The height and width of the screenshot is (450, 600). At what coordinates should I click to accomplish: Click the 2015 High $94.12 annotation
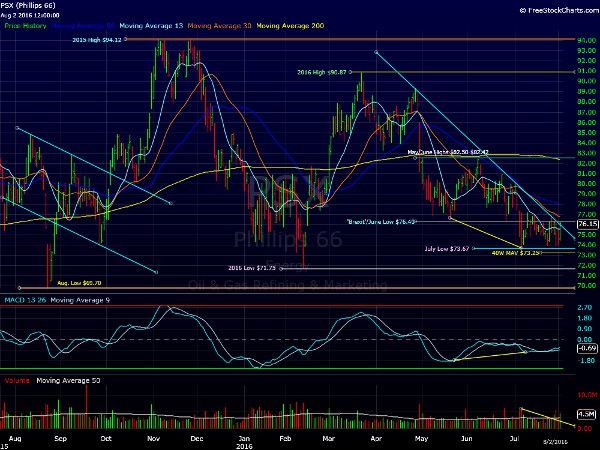(x=97, y=40)
